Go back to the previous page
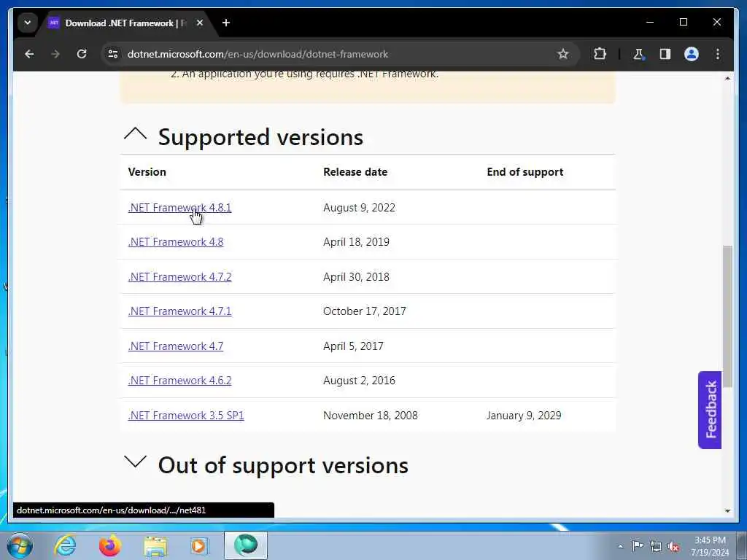This screenshot has height=560, width=747. point(29,54)
